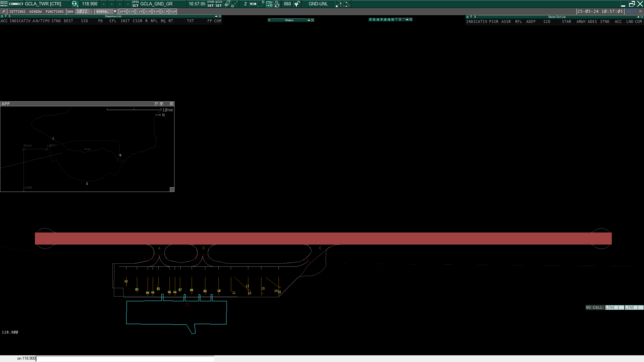
Task: Open the NORMAL mode dropdown
Action: tap(106, 11)
